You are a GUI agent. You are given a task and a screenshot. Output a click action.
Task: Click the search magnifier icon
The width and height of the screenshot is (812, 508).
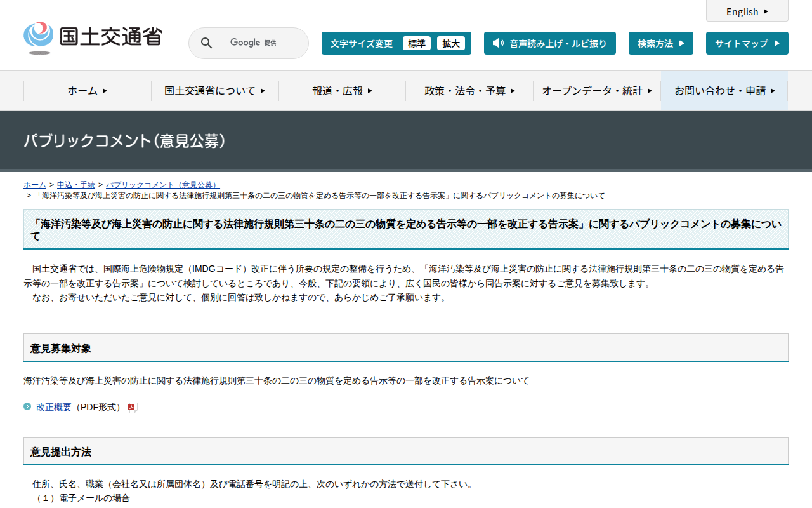(x=206, y=43)
